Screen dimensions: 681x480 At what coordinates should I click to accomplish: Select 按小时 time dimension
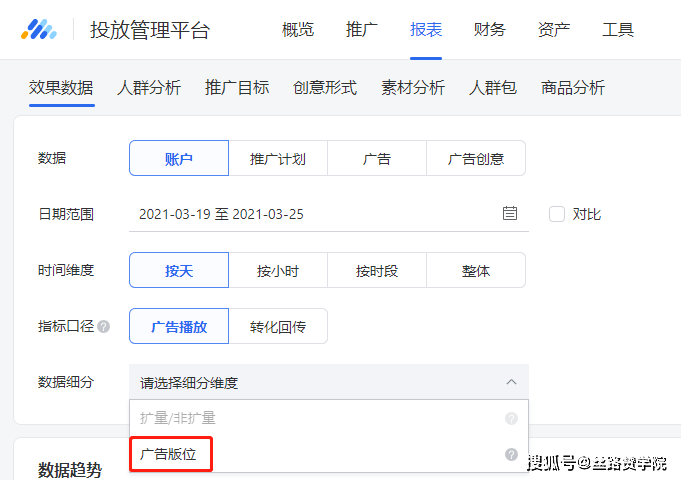278,270
